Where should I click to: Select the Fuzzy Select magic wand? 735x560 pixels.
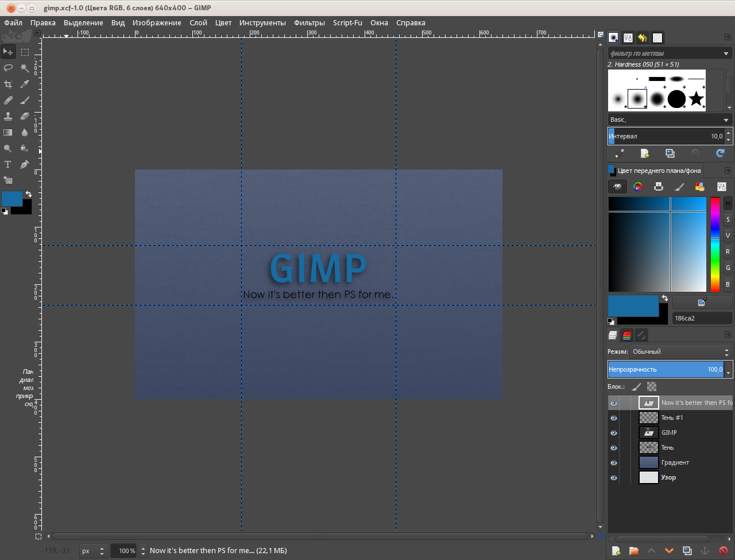[x=25, y=68]
